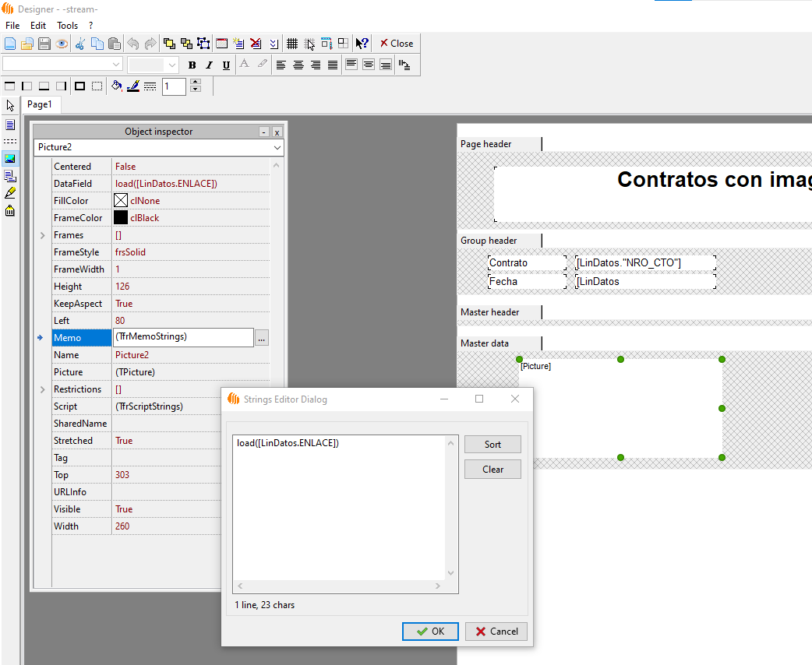Screen dimensions: 812x665
Task: Toggle the show grid button
Action: coord(292,44)
